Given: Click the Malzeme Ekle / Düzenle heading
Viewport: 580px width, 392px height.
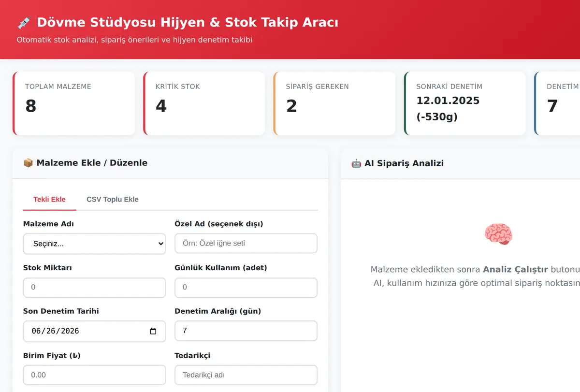Looking at the screenshot, I should pos(85,163).
